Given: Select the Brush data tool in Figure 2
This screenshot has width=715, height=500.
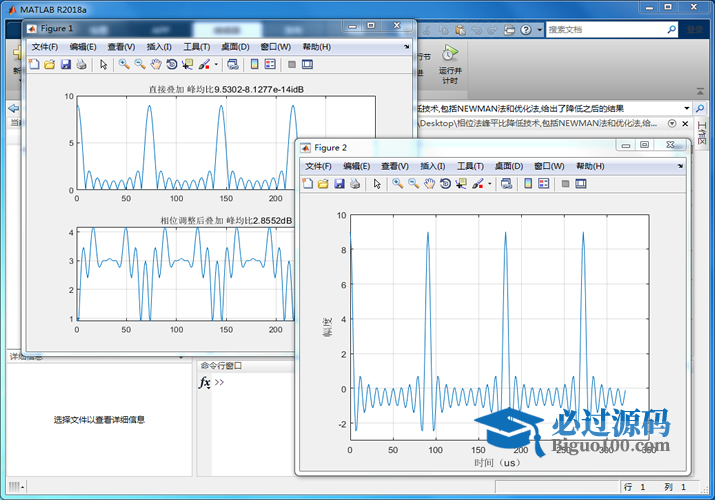Looking at the screenshot, I should tap(478, 184).
